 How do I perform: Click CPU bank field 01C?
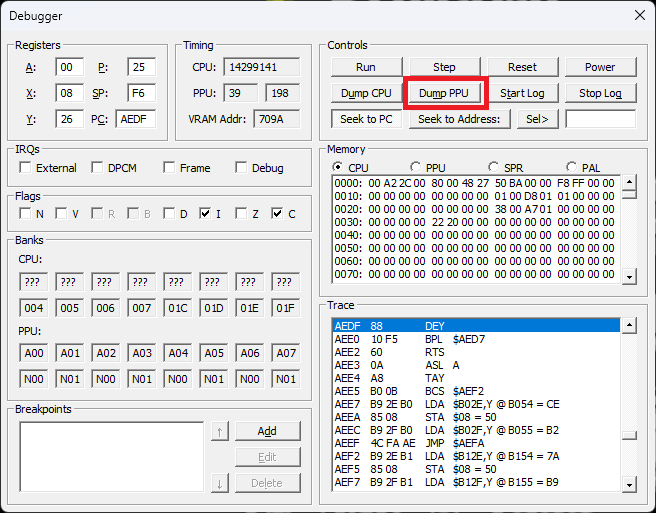click(177, 308)
